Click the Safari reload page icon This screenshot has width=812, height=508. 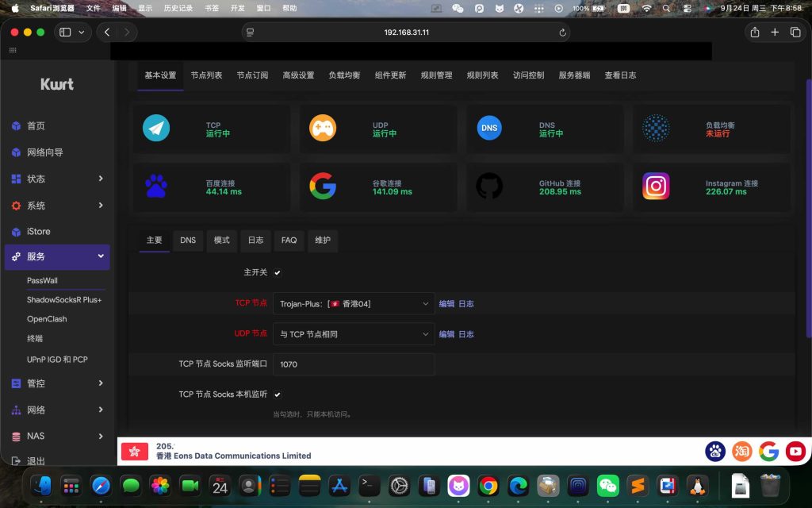[x=563, y=33]
